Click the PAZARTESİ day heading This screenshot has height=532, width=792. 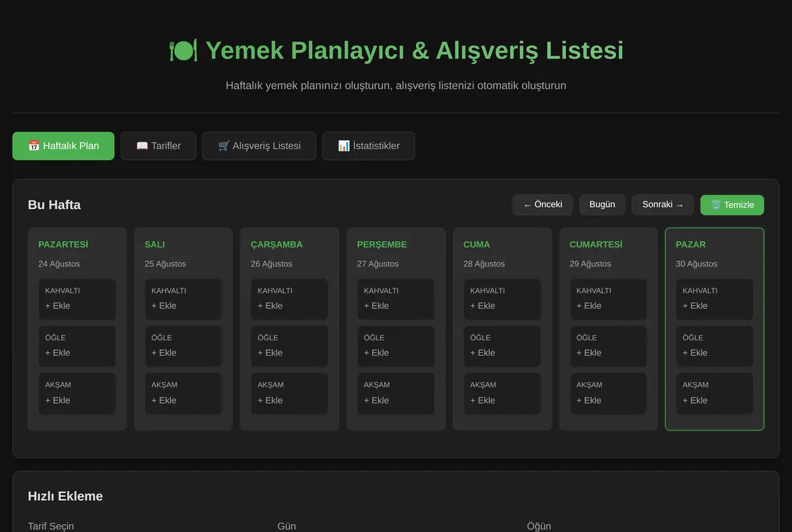click(63, 244)
